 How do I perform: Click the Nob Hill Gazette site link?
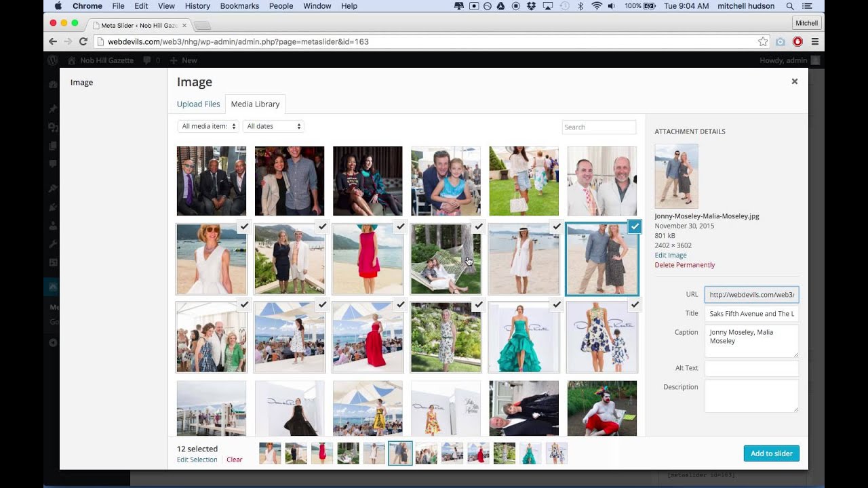tap(100, 60)
